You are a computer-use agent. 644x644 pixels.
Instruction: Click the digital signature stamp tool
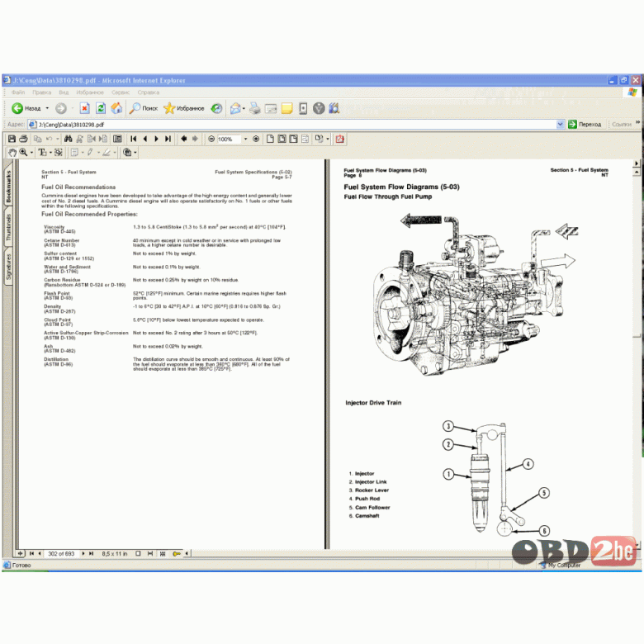pos(127,153)
